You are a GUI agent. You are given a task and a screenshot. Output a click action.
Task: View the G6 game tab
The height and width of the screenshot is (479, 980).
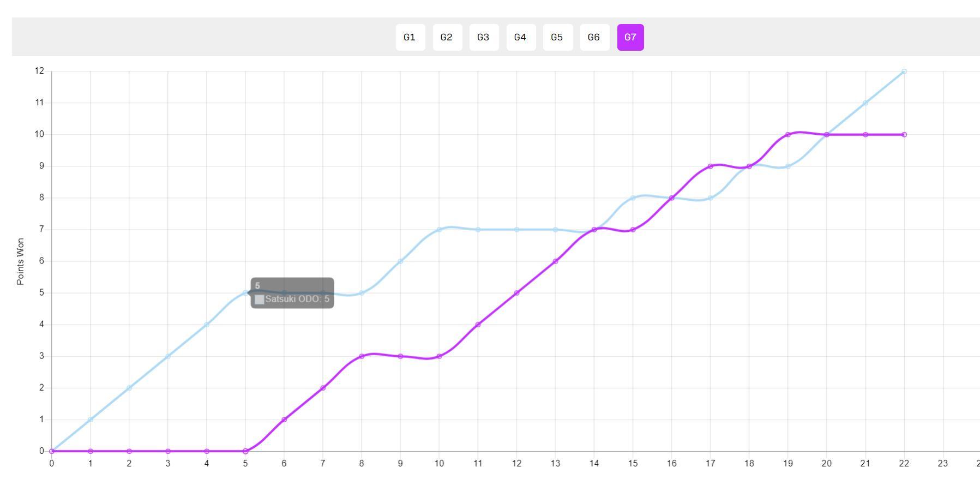(x=594, y=37)
